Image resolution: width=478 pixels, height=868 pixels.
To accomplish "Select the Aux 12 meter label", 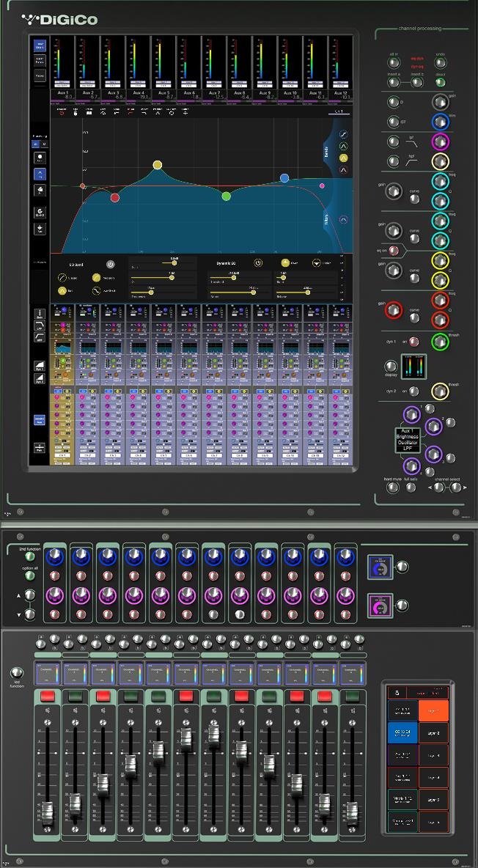I will [340, 93].
